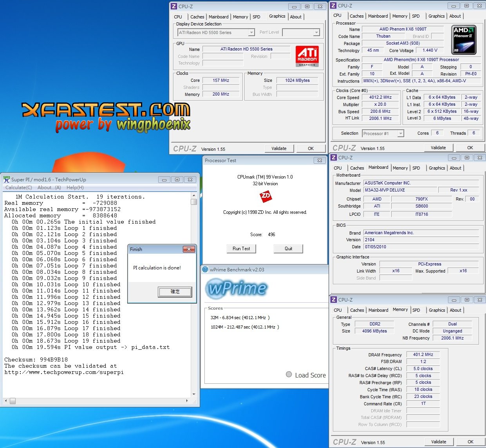The height and width of the screenshot is (448, 486).
Task: Click the Z icon of CPU-Z Memory window
Action: click(x=334, y=300)
